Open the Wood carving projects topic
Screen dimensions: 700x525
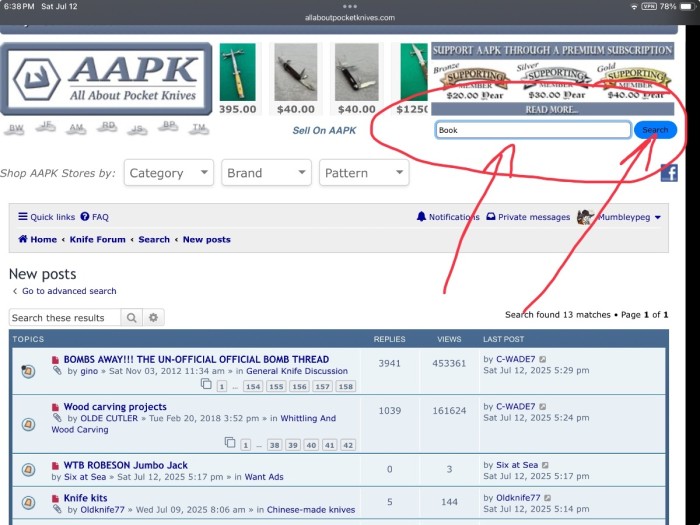[x=115, y=407]
